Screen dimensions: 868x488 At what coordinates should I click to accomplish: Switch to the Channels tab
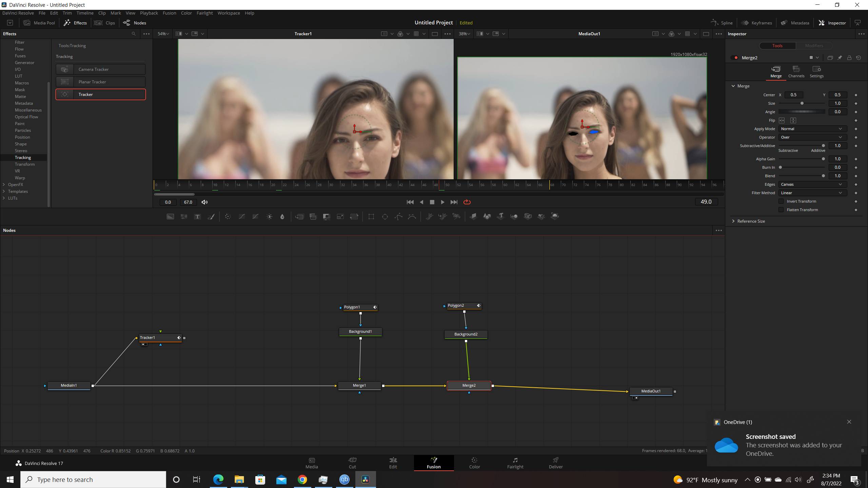[796, 72]
